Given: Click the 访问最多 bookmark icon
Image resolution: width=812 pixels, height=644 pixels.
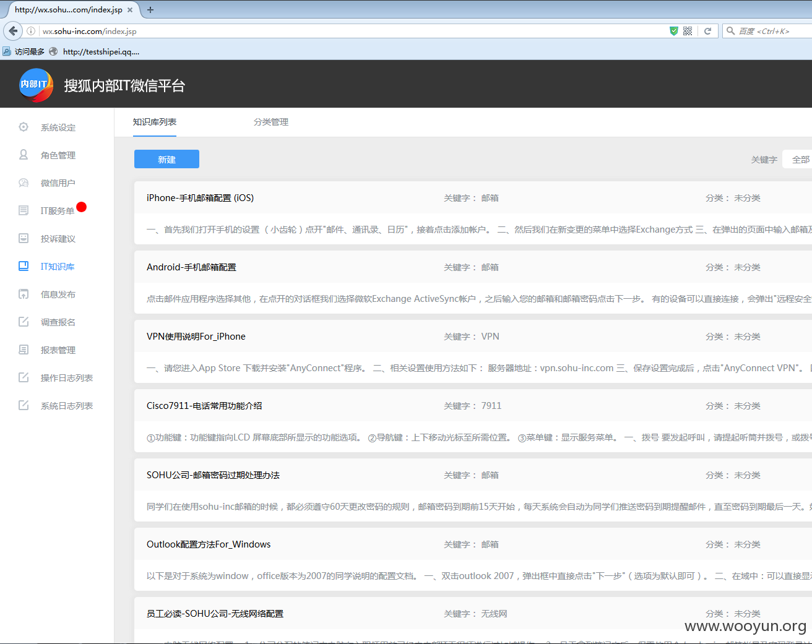Looking at the screenshot, I should (7, 51).
